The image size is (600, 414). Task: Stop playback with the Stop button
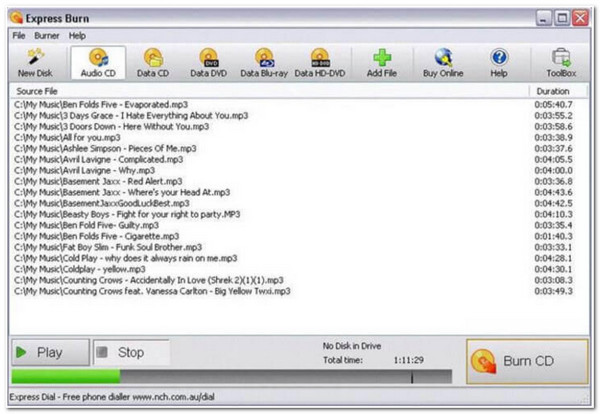[x=131, y=352]
